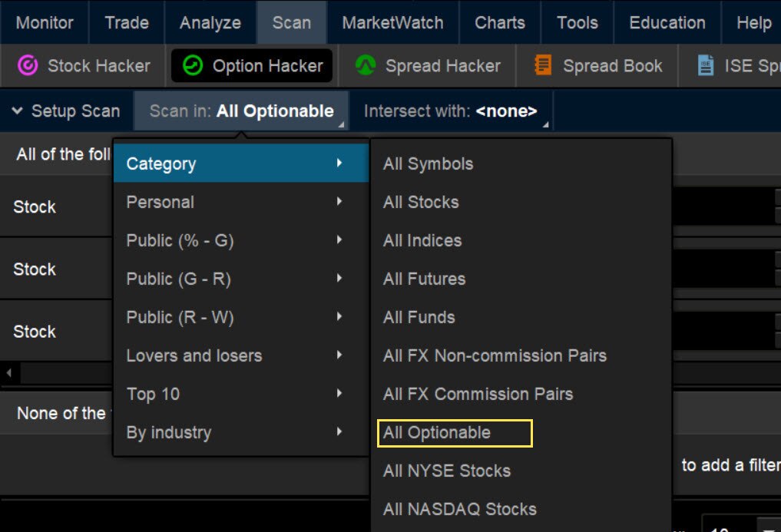Viewport: 781px width, 532px height.
Task: Go to the MarketWatch tab
Action: pos(392,22)
